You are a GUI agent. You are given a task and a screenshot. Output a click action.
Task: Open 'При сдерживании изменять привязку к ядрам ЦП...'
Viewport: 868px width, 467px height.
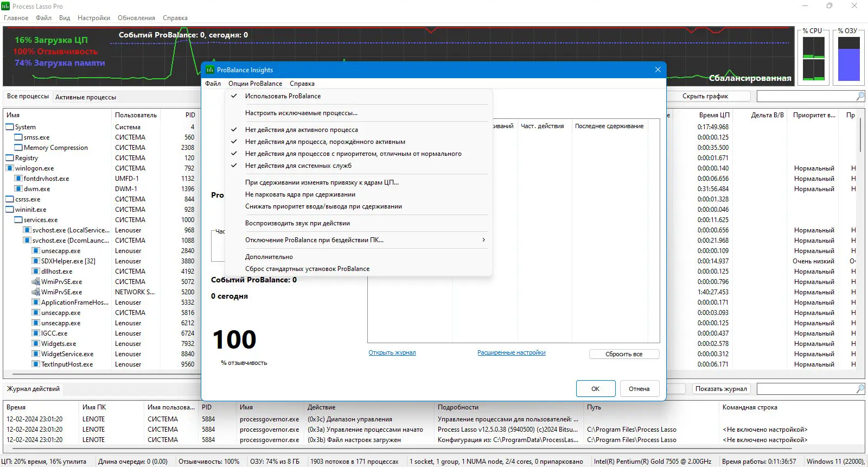[x=358, y=182]
